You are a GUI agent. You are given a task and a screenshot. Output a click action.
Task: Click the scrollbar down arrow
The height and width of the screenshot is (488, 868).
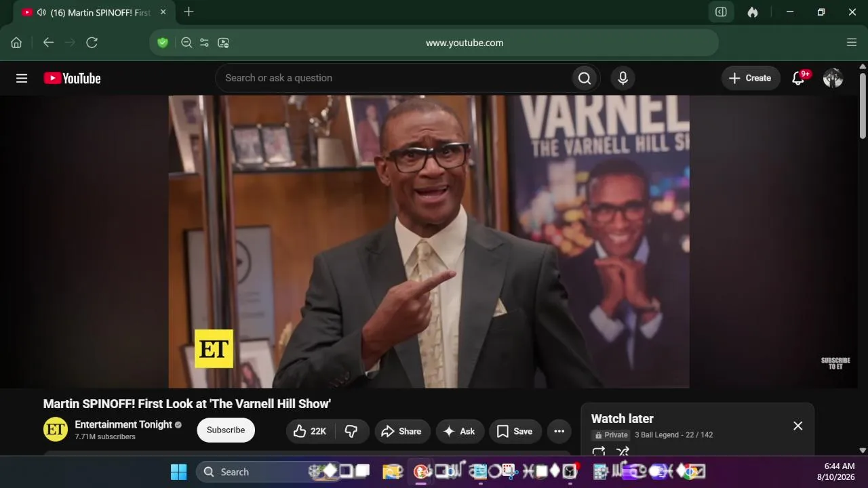point(863,450)
